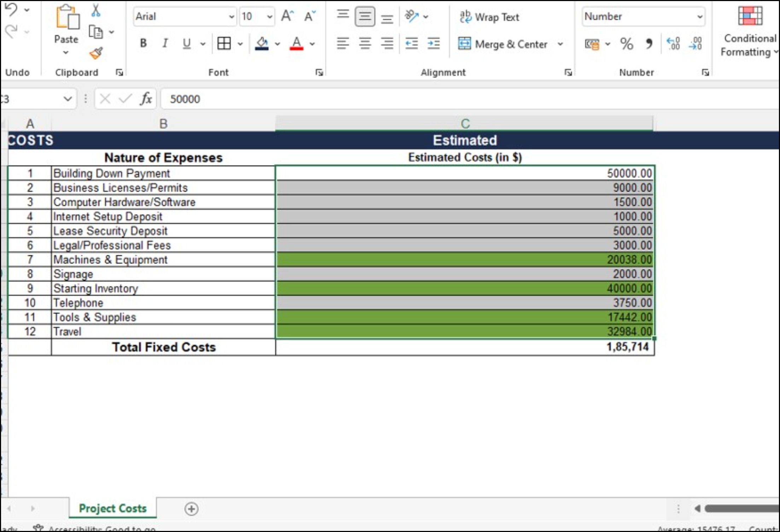Select the Total Fixed Costs value cell

tap(465, 347)
